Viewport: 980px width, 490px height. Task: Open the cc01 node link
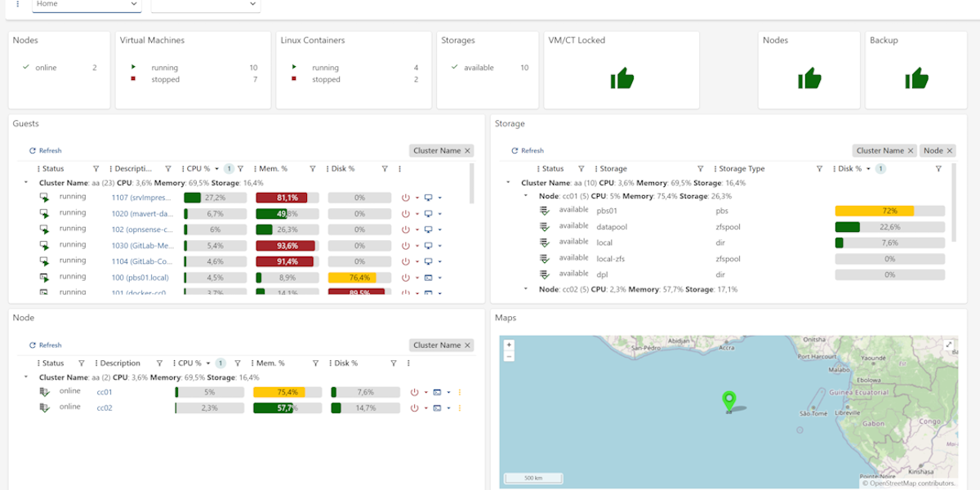click(105, 393)
